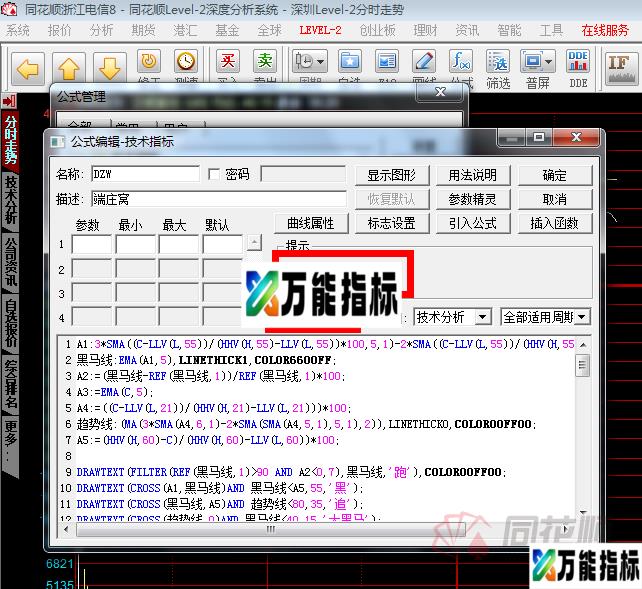Click the 显示图形 button

[392, 175]
